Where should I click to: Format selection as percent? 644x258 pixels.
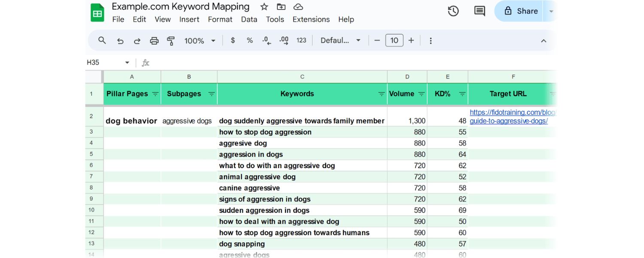click(249, 40)
